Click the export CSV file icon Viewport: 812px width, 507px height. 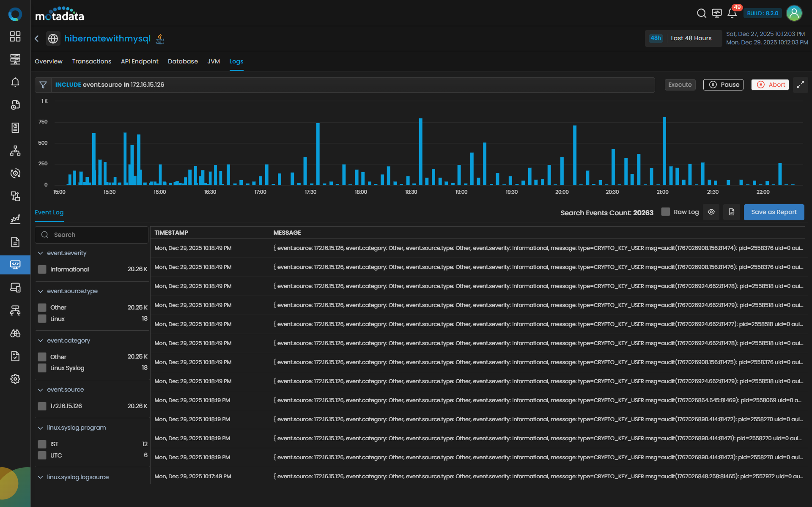coord(731,212)
